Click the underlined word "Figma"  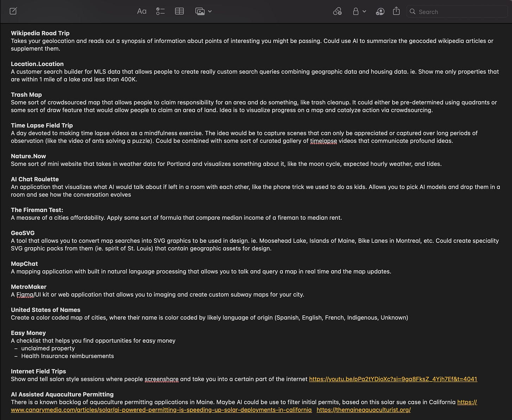pos(25,295)
